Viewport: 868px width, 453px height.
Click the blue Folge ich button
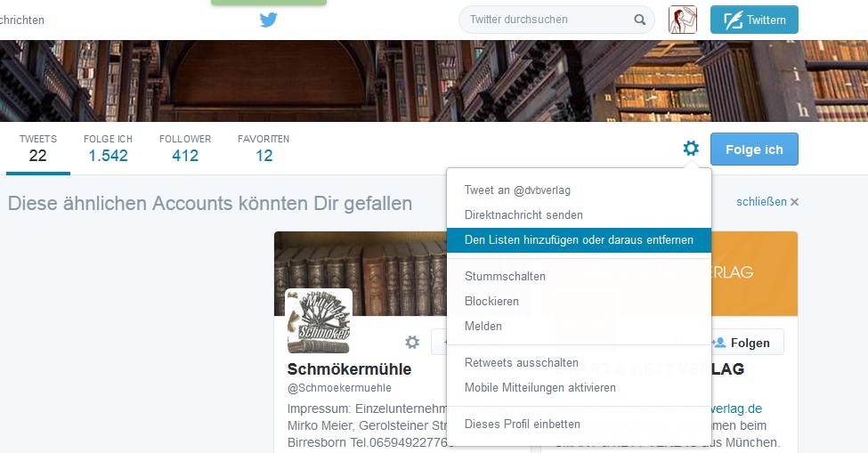[x=754, y=150]
